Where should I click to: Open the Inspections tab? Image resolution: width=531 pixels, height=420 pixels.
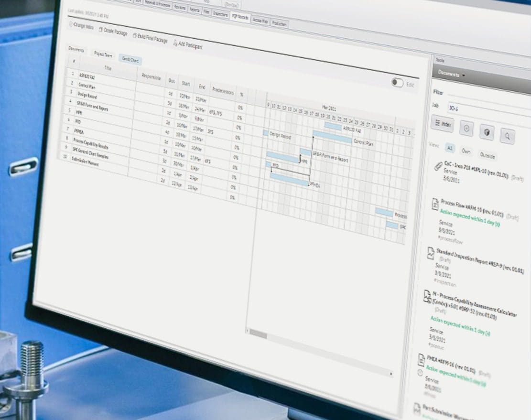[220, 13]
